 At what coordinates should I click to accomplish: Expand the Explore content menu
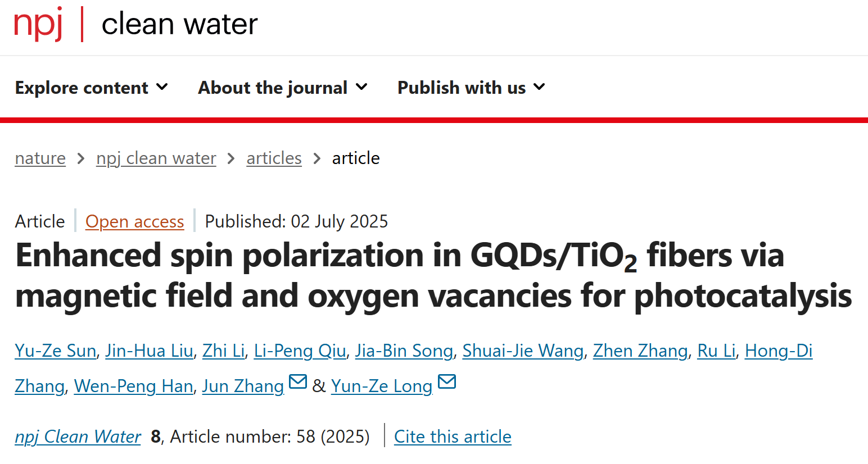(x=92, y=88)
